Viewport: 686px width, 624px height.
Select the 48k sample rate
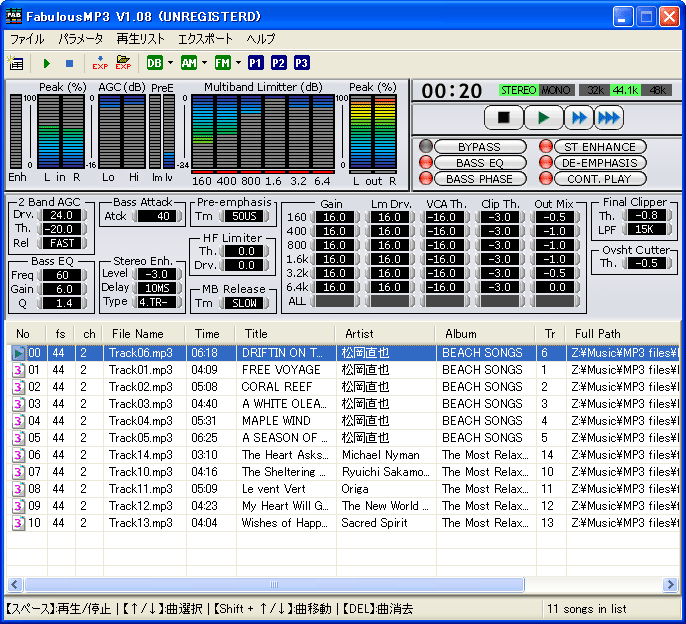pyautogui.click(x=656, y=90)
